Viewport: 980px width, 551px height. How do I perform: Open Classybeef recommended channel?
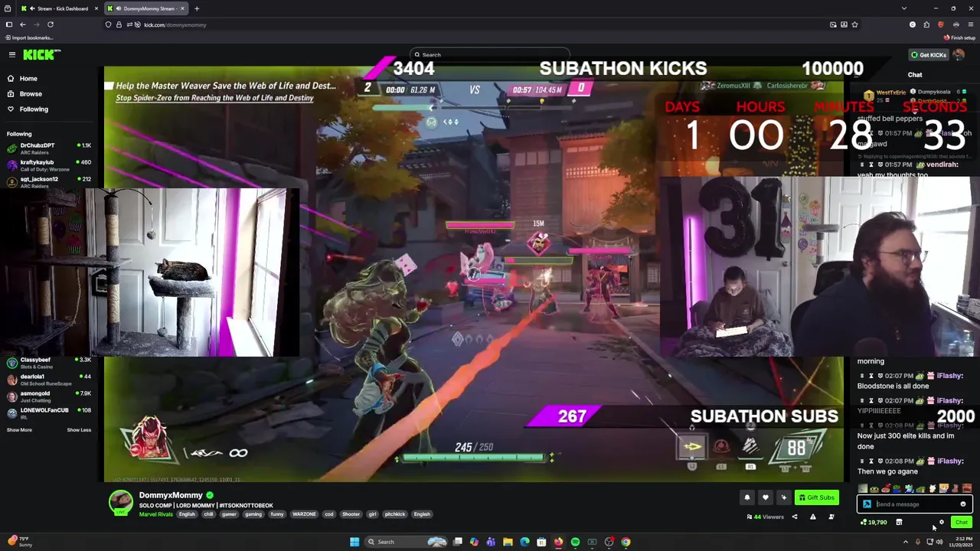point(48,363)
